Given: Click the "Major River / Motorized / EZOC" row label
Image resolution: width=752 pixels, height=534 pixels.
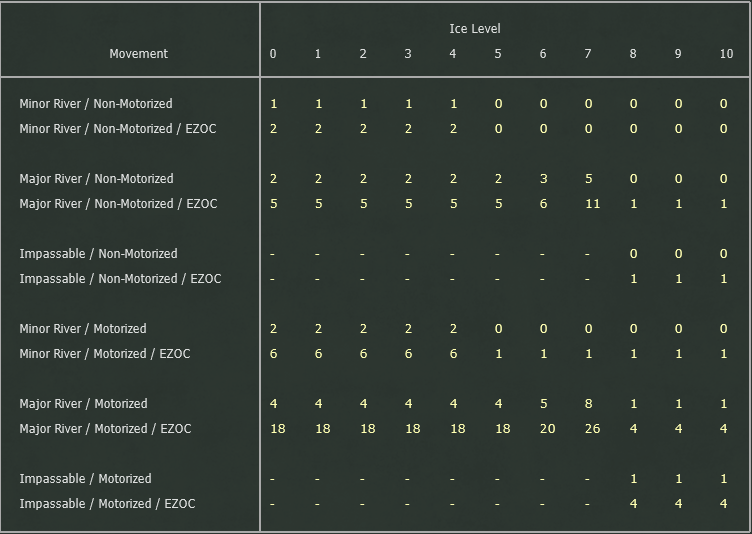Looking at the screenshot, I should tap(106, 428).
